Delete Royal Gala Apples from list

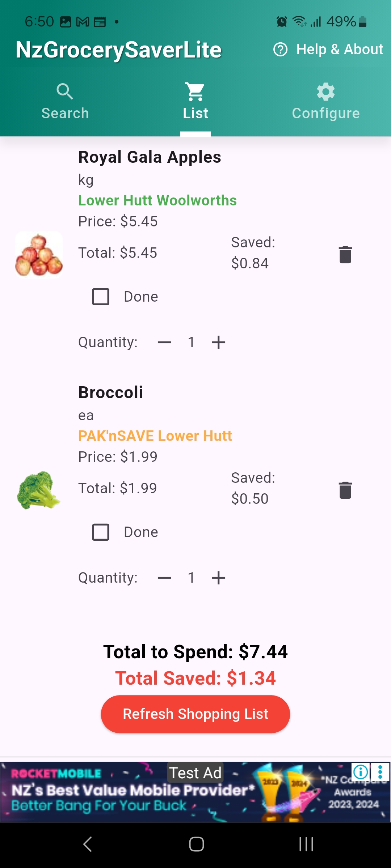(x=345, y=255)
